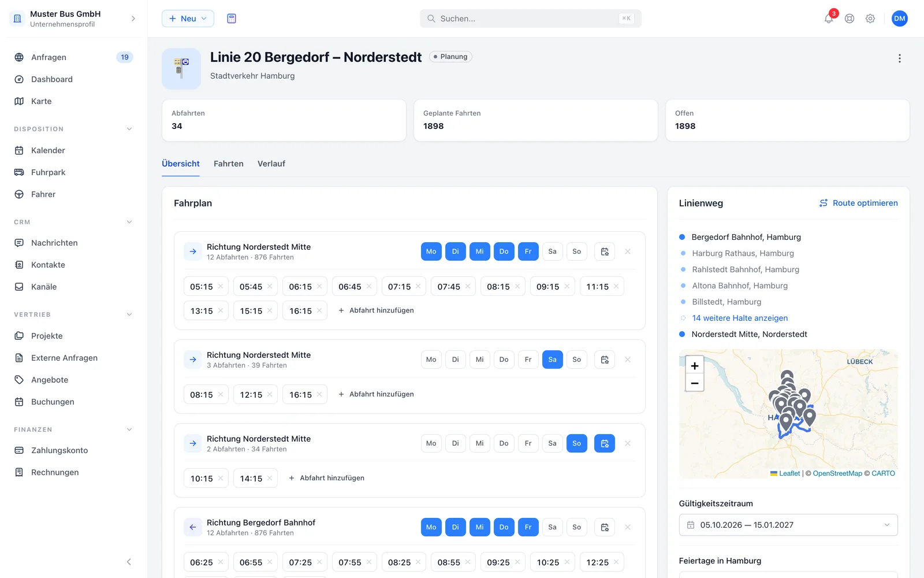Switch to the Verlauf tab
The height and width of the screenshot is (578, 924).
coord(271,164)
